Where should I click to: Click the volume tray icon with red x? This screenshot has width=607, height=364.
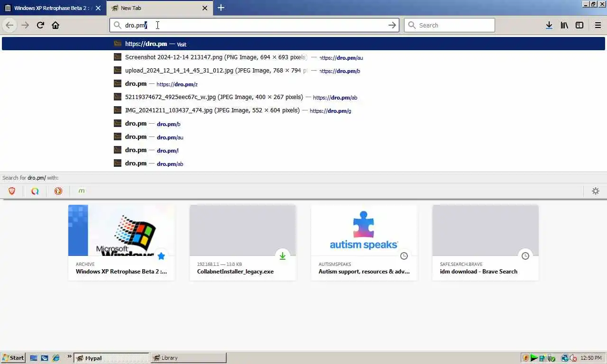[x=573, y=358]
